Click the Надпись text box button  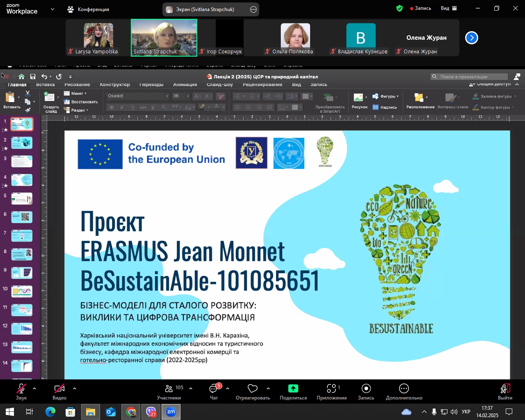coord(385,107)
